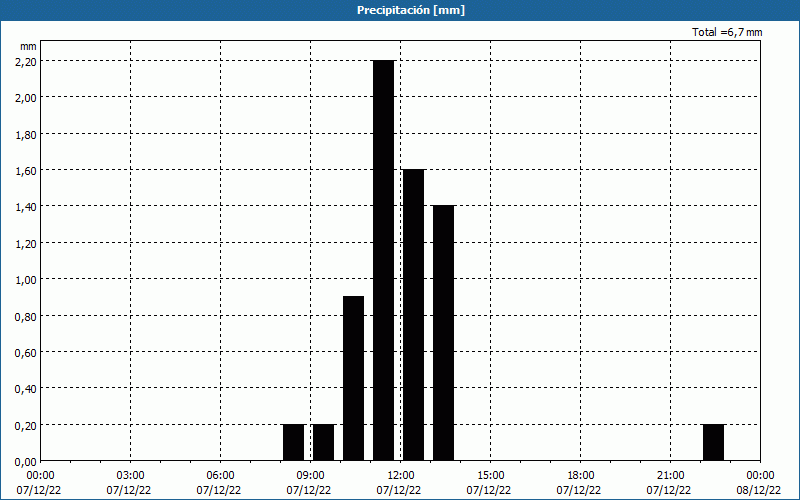Click the 09:00 time label on x-axis
This screenshot has height=500, width=800.
311,476
